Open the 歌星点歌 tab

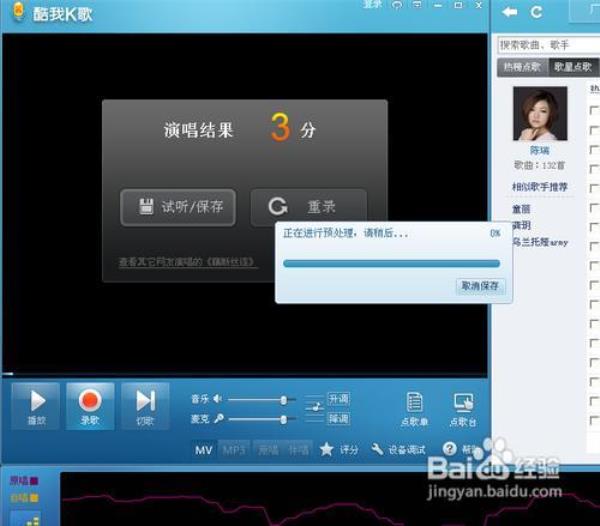coord(573,67)
